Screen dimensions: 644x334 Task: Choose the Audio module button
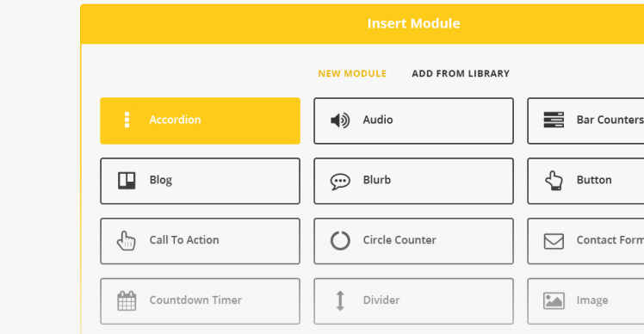click(x=413, y=121)
